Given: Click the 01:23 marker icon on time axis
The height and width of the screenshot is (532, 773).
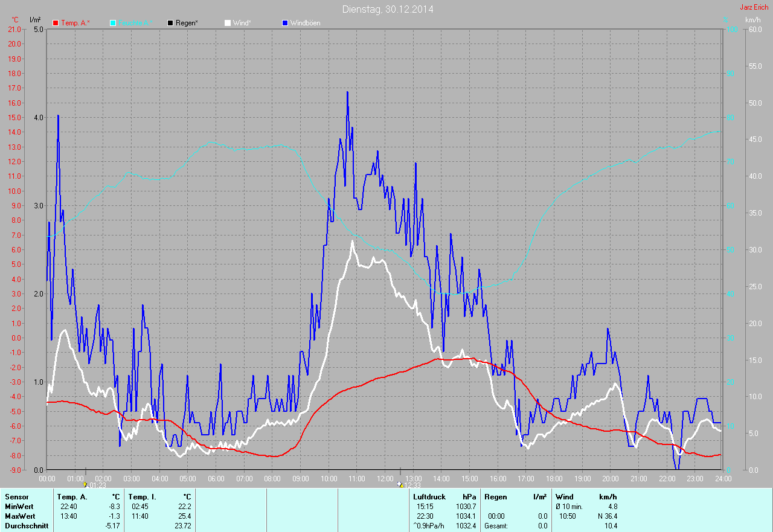Looking at the screenshot, I should pos(85,484).
